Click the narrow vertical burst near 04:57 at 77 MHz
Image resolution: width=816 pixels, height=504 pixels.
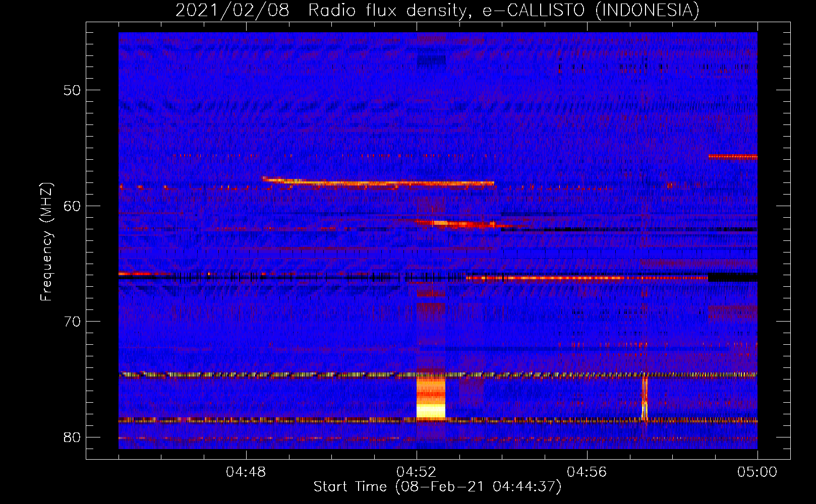tap(645, 398)
